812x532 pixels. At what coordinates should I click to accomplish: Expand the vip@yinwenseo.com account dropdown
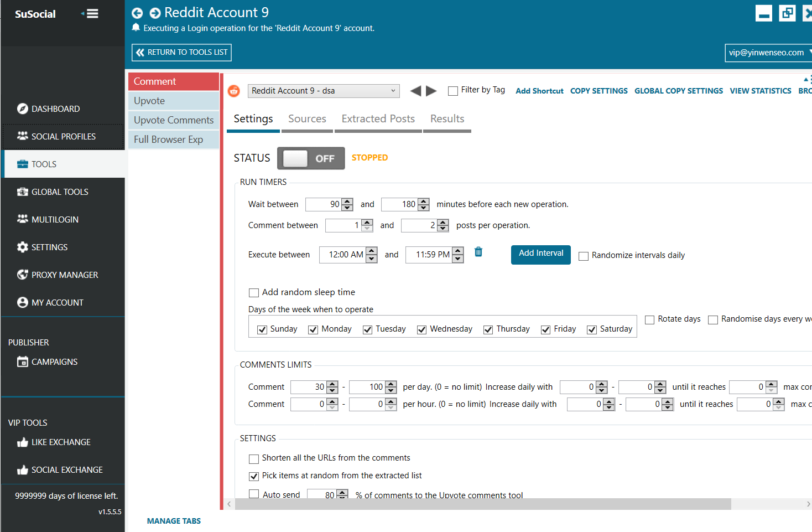pyautogui.click(x=768, y=53)
